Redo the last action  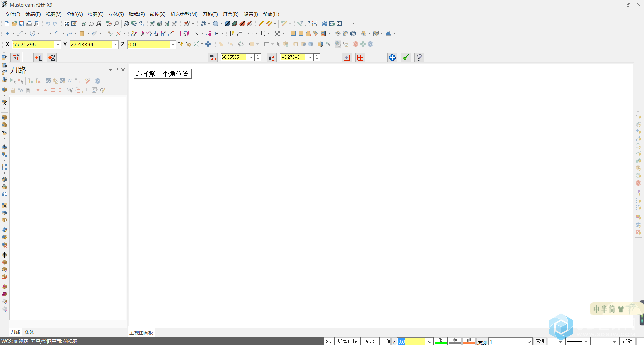point(55,24)
